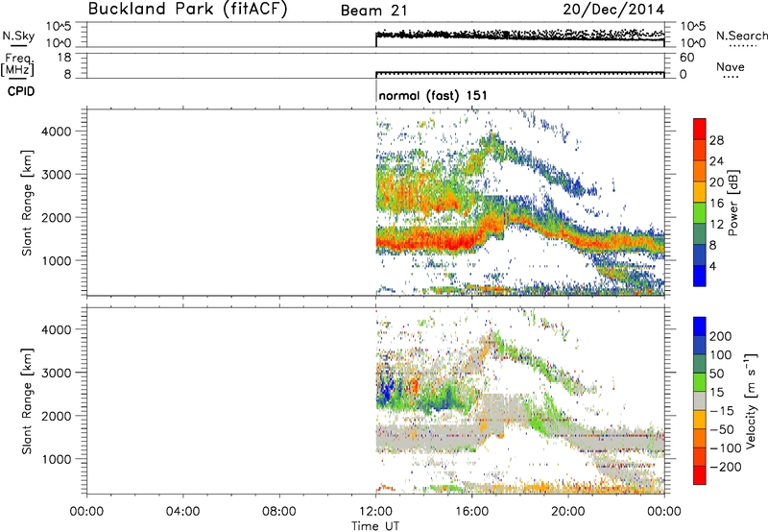The height and width of the screenshot is (532, 768).
Task: Click the 'Velocity [m s⁻¹]' colorbar title
Action: [751, 400]
